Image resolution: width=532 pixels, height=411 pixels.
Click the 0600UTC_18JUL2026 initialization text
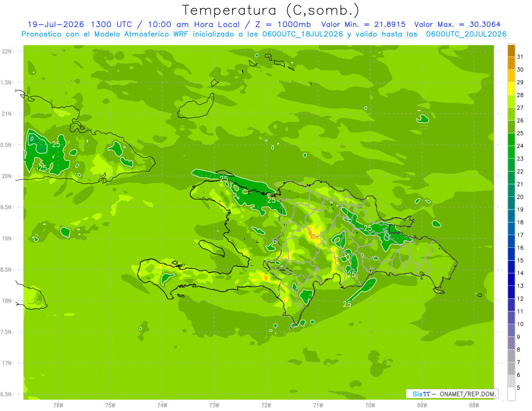point(302,34)
